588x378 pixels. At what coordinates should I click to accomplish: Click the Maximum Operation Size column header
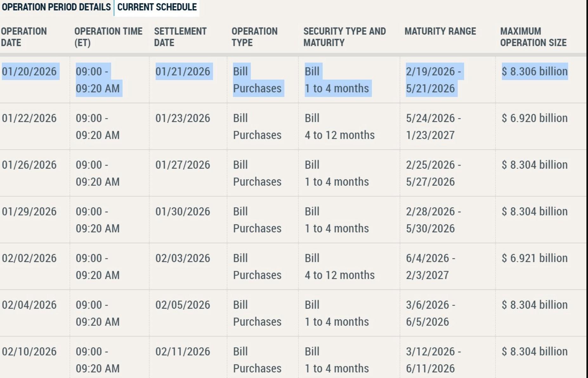(533, 37)
